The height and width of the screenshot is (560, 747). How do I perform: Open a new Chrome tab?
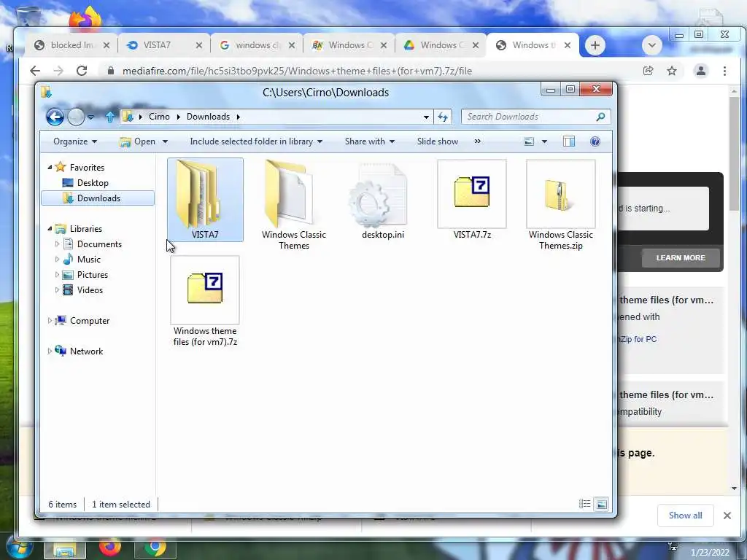tap(595, 45)
